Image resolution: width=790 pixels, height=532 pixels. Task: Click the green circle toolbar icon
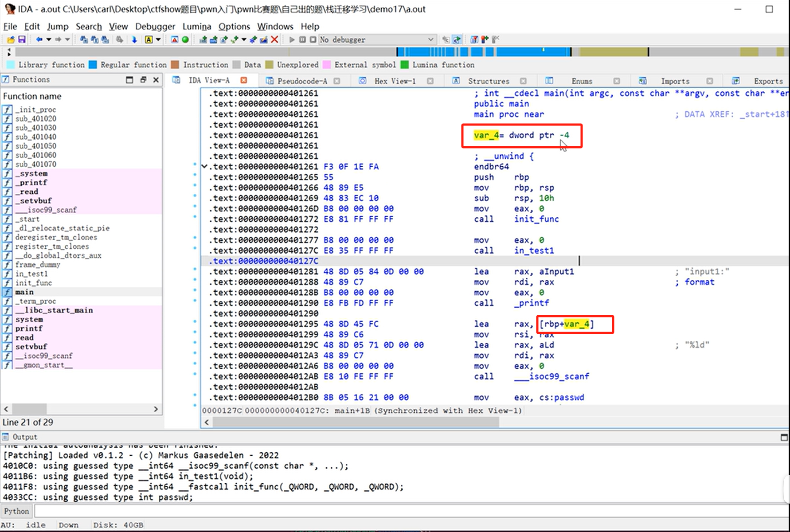tap(185, 39)
